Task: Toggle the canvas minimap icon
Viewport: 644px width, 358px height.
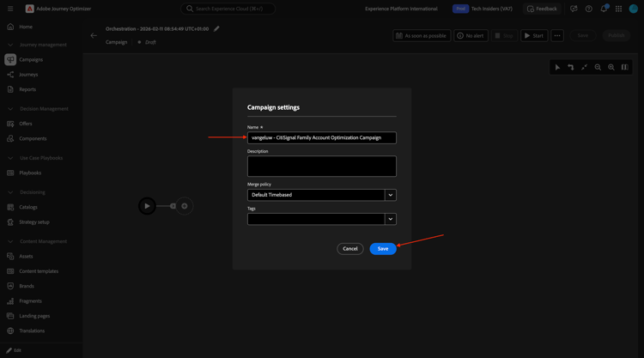Action: coord(625,67)
